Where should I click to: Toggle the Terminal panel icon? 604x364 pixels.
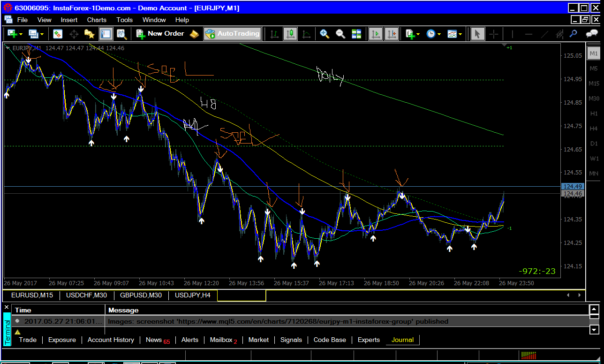click(106, 34)
